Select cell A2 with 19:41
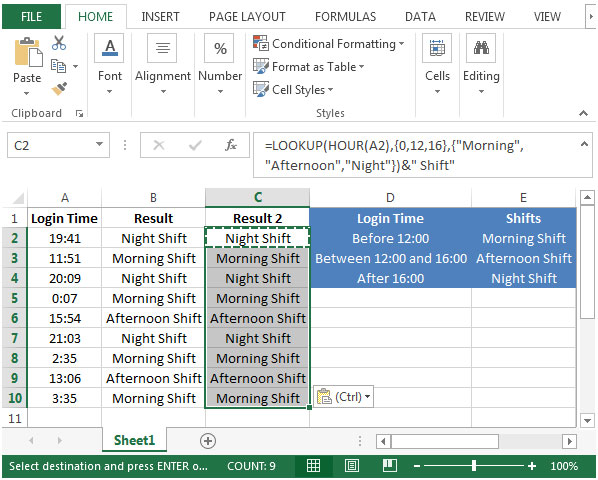This screenshot has width=598, height=480. [64, 238]
